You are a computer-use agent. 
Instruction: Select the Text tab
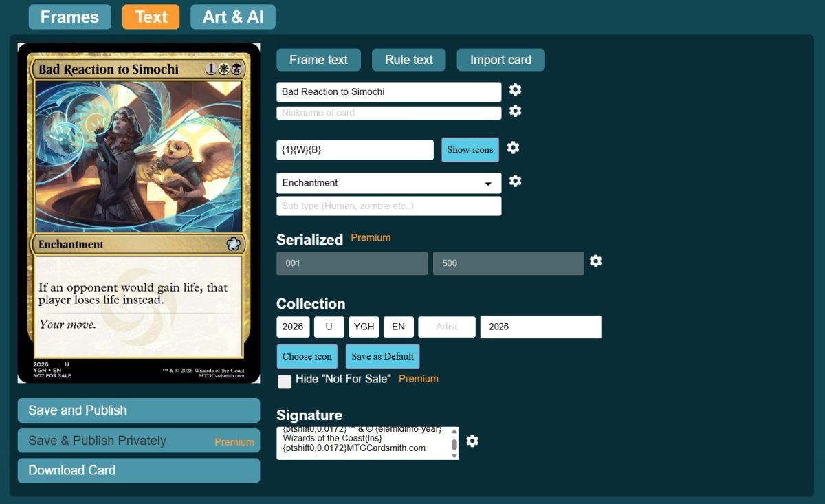tap(151, 17)
